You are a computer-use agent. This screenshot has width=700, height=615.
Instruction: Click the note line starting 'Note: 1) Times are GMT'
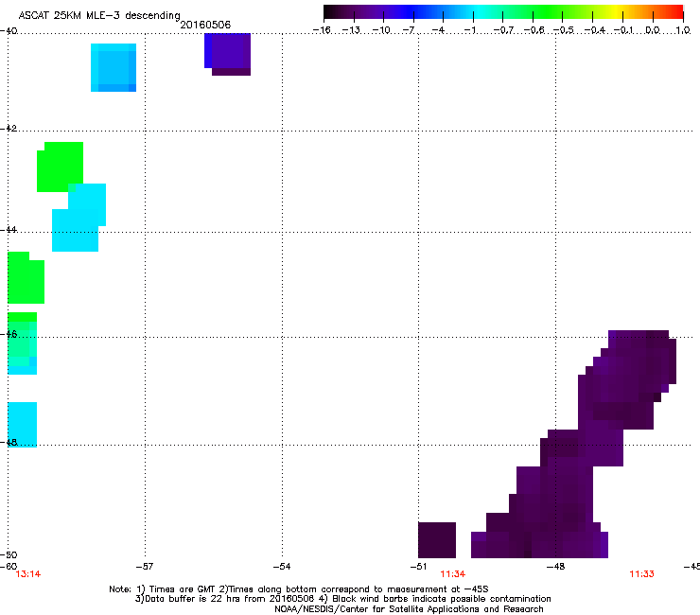click(x=299, y=589)
